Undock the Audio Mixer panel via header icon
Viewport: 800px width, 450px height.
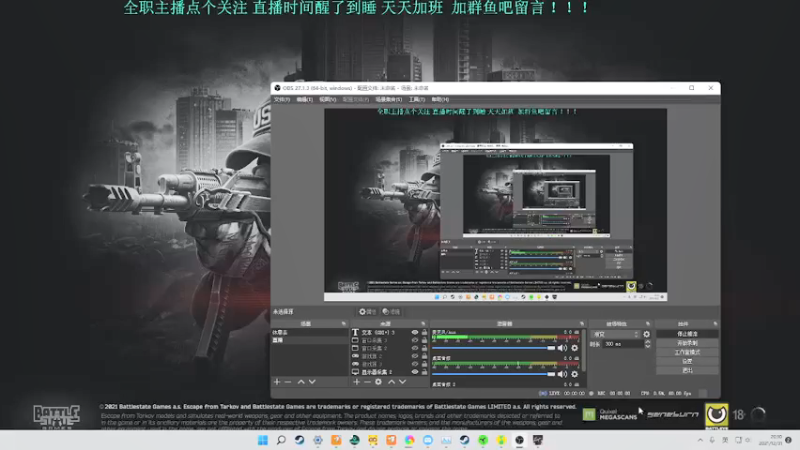pyautogui.click(x=582, y=323)
